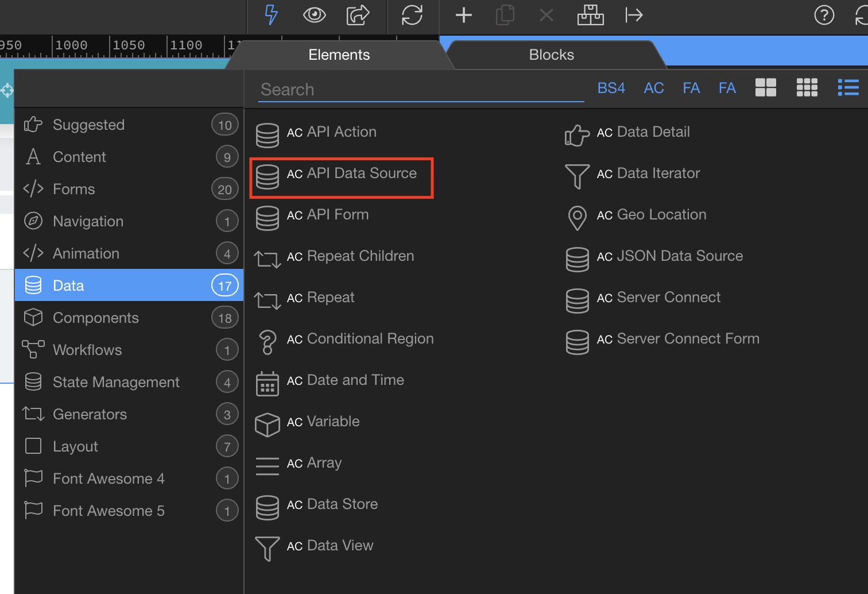Click the refresh arrows icon
This screenshot has width=868, height=594.
click(412, 15)
